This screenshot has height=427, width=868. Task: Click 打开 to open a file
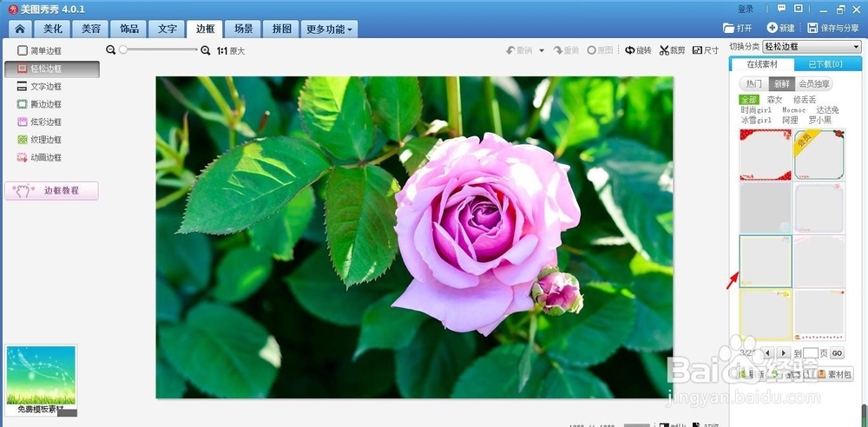(738, 29)
